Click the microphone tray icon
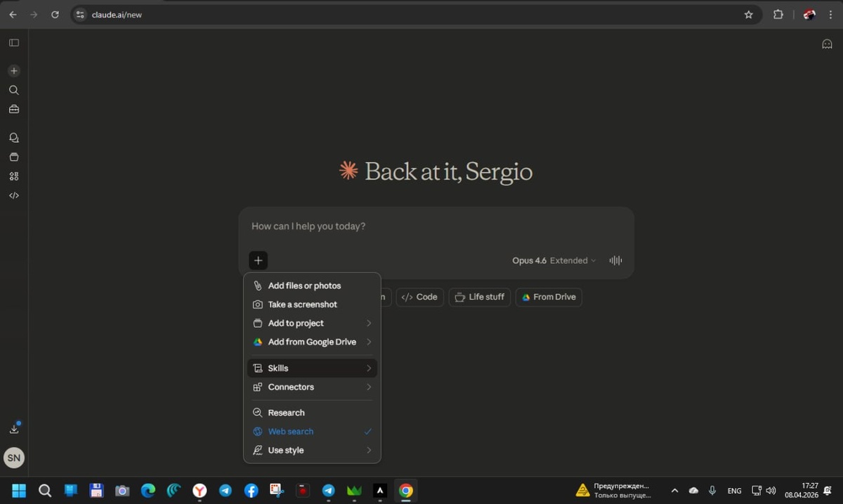Viewport: 843px width, 504px height. click(712, 491)
